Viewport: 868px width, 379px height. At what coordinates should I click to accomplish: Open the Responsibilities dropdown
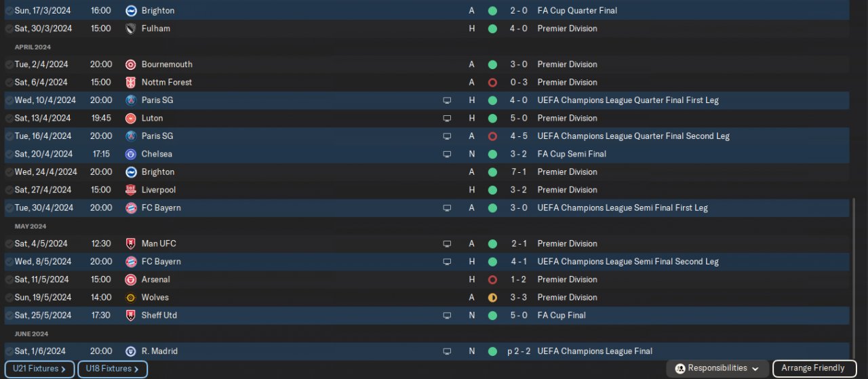coord(717,369)
